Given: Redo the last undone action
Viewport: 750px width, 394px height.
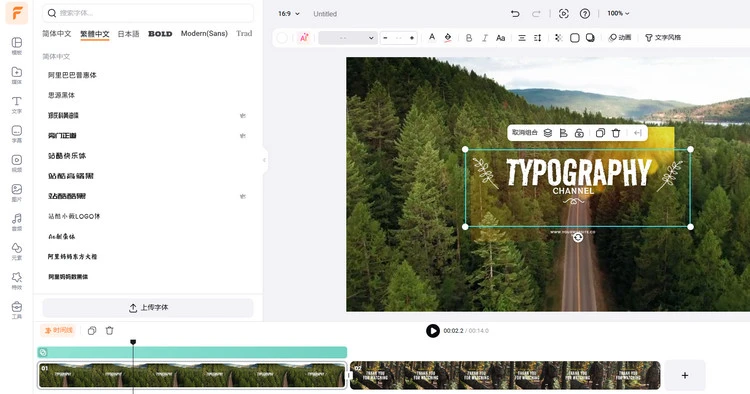Looking at the screenshot, I should [536, 13].
